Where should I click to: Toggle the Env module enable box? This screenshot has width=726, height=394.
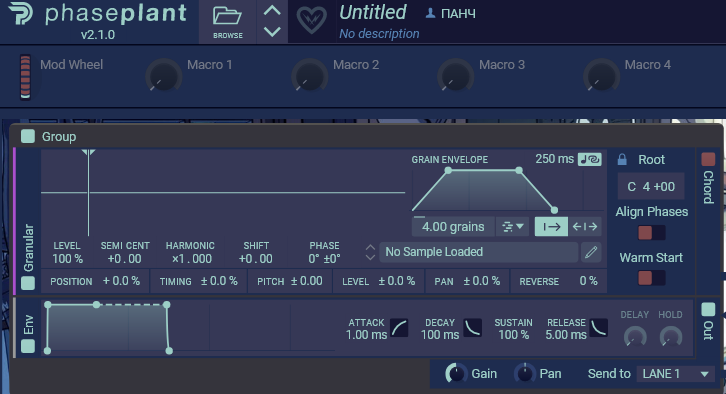[28, 346]
